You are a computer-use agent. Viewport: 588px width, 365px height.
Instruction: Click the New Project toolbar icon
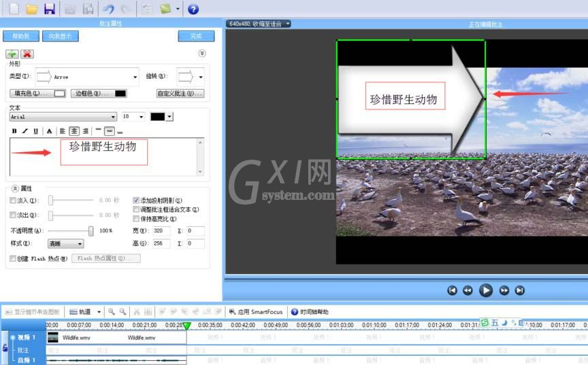[14, 9]
